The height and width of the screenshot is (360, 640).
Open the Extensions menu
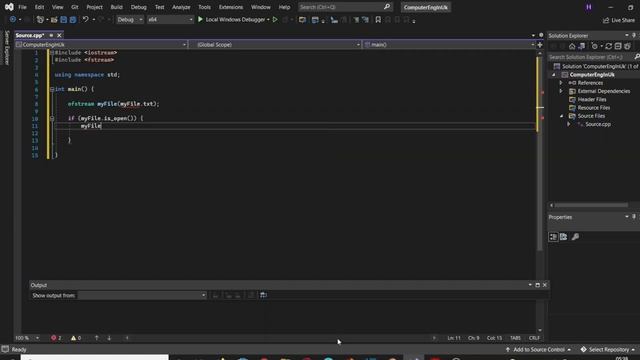pyautogui.click(x=231, y=7)
